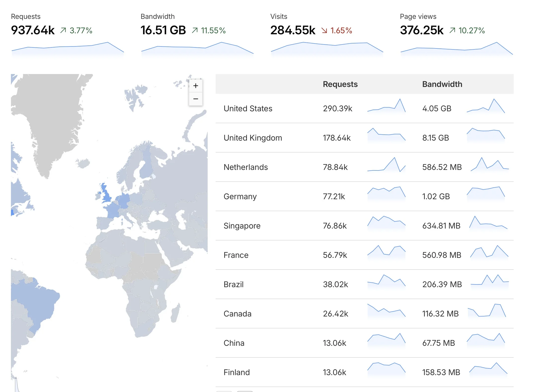The image size is (541, 392).
Task: Open Singapore requests sparkline
Action: tap(386, 223)
